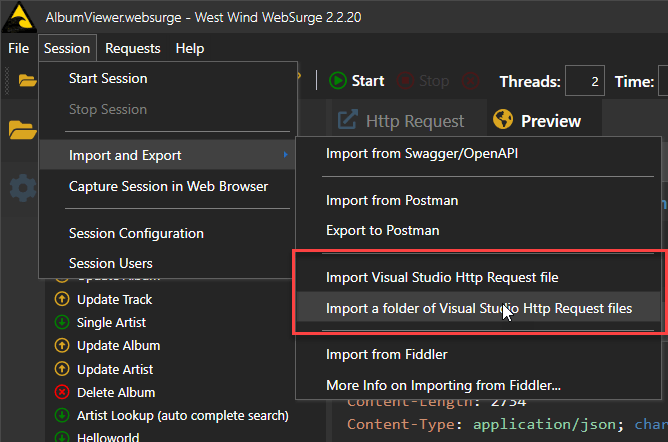This screenshot has width=668, height=442.
Task: Select Export to Postman
Action: [478, 230]
